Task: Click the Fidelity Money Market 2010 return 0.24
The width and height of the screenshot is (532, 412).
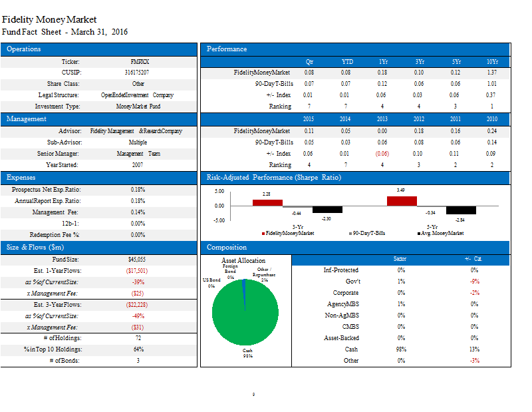Action: click(492, 131)
